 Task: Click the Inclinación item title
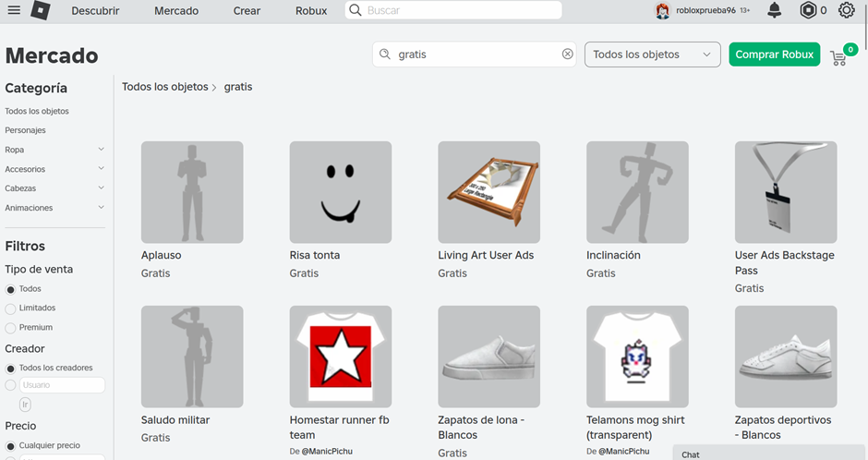coord(613,255)
